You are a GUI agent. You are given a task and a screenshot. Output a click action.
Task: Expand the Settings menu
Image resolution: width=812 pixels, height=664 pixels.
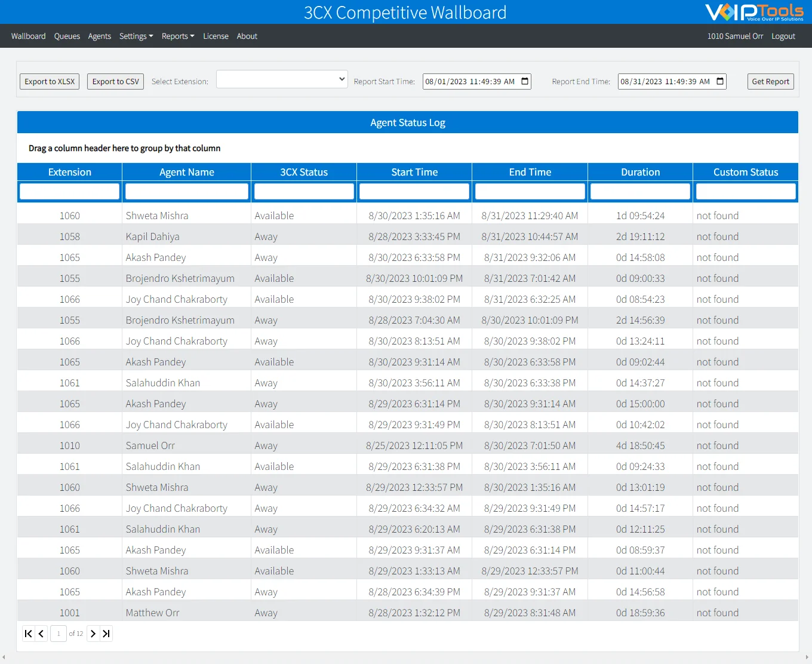point(136,36)
